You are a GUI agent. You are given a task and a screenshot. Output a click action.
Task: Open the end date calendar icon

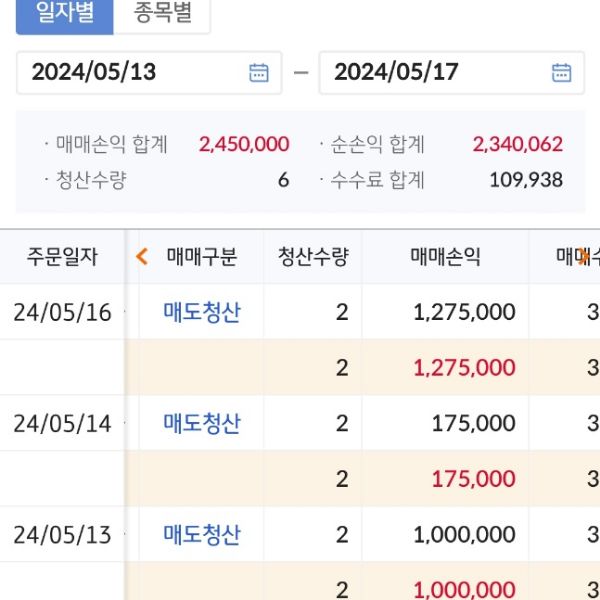(562, 72)
